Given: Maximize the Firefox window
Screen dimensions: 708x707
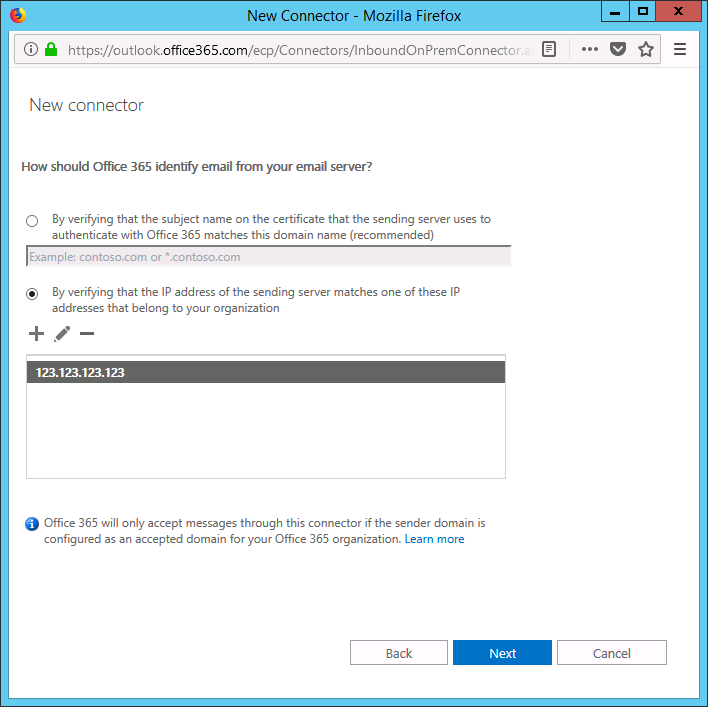Looking at the screenshot, I should [643, 11].
